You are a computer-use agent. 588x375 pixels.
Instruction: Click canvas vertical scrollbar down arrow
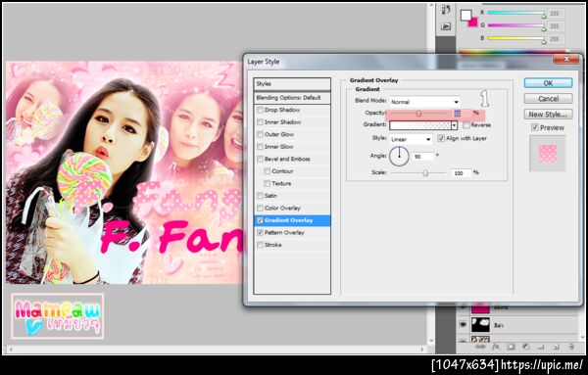tap(431, 341)
